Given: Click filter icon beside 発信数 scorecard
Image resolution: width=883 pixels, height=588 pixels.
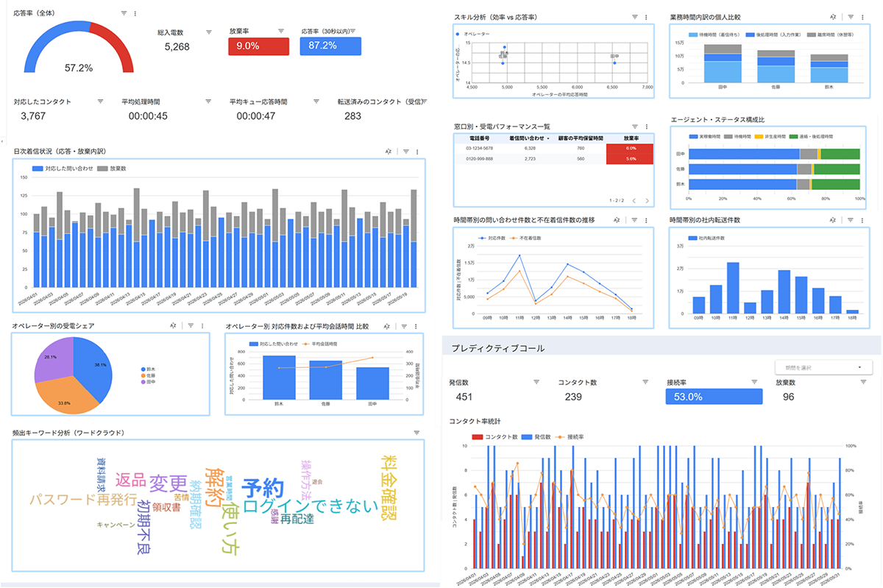Looking at the screenshot, I should pyautogui.click(x=536, y=382).
